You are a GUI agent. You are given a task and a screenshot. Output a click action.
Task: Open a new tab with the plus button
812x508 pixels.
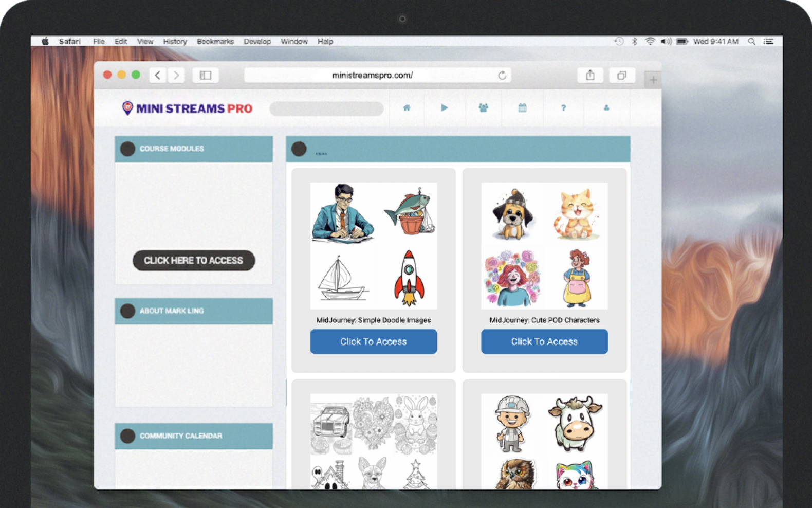tap(653, 80)
